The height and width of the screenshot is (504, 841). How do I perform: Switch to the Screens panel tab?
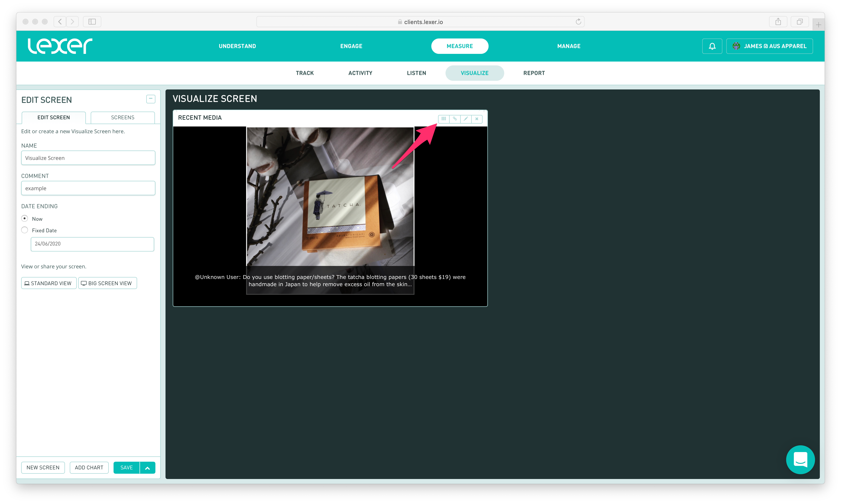[123, 118]
